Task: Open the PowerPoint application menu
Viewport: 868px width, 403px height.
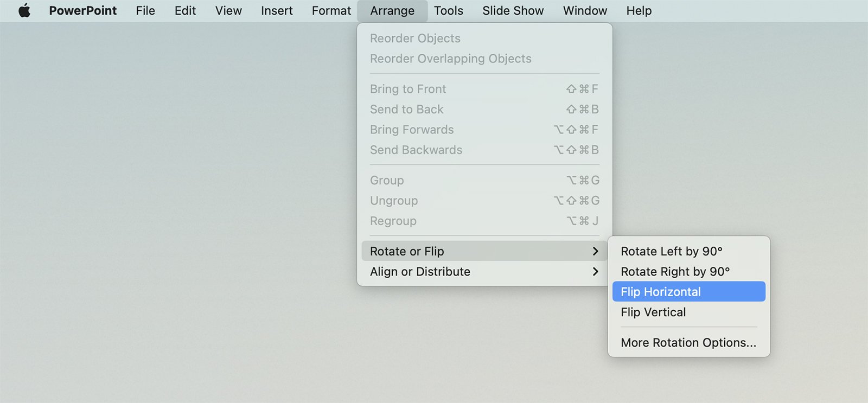Action: point(82,11)
